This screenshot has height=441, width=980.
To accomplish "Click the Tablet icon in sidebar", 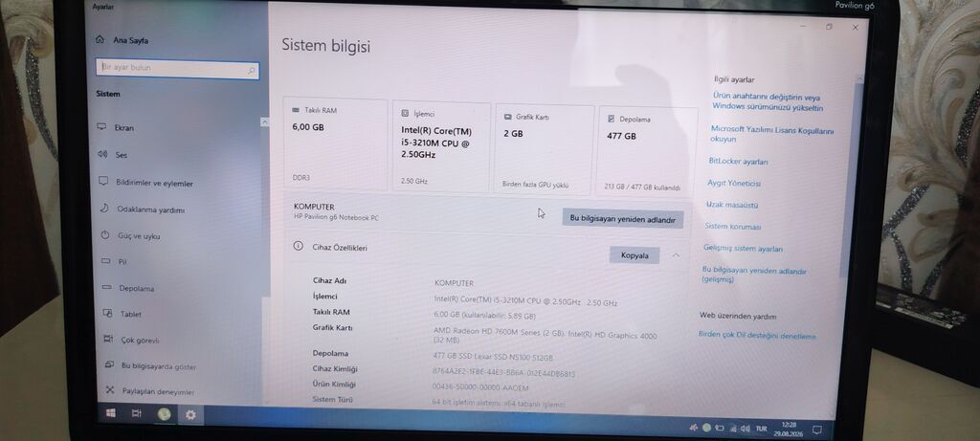I will 107,313.
